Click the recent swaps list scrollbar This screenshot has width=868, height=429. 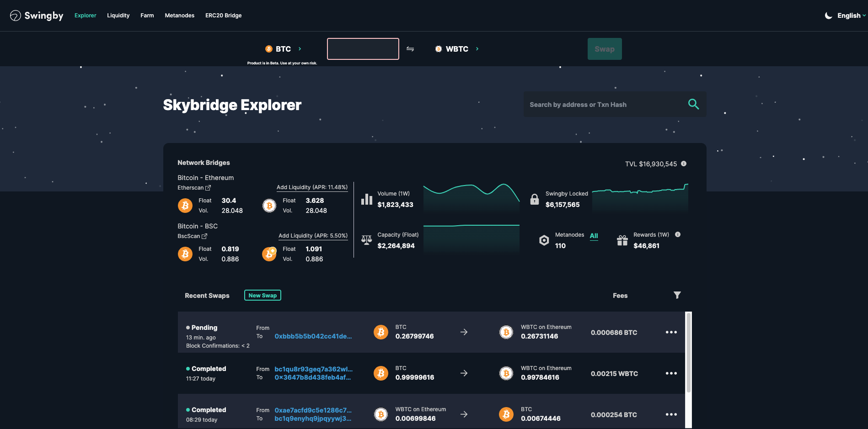point(689,352)
